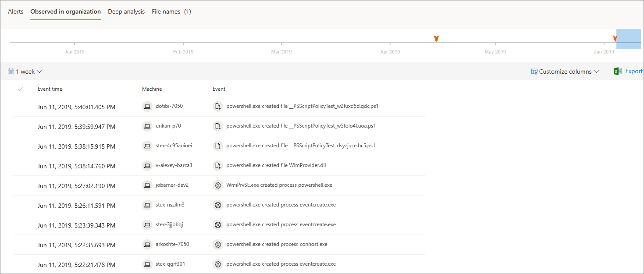
Task: Click process gear icon for the WmiPrvSE.exe event
Action: coord(217,185)
